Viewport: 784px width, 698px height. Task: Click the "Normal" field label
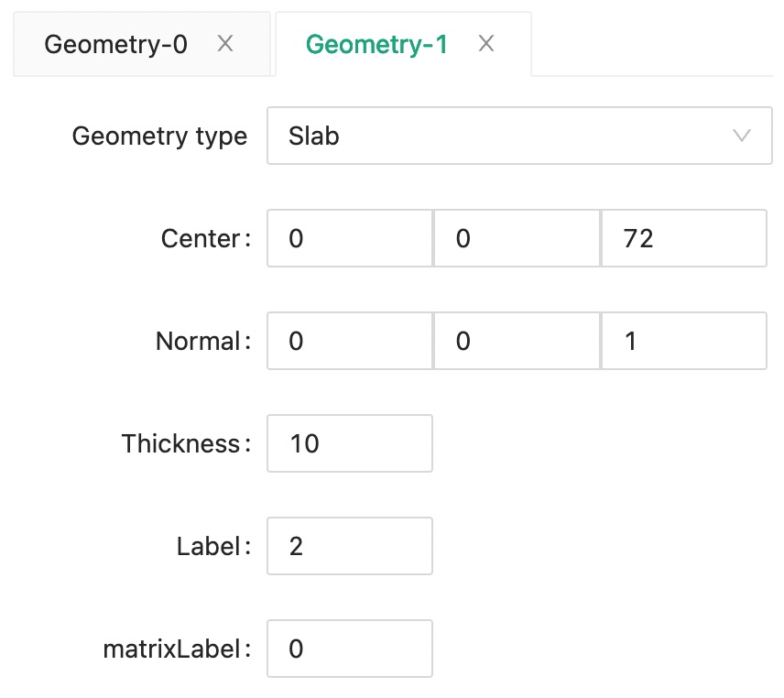[198, 342]
